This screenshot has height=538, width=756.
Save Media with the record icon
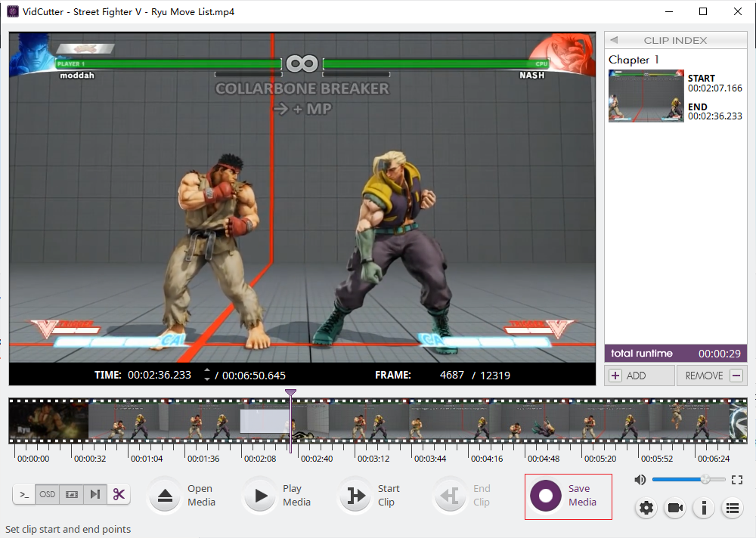coord(546,496)
